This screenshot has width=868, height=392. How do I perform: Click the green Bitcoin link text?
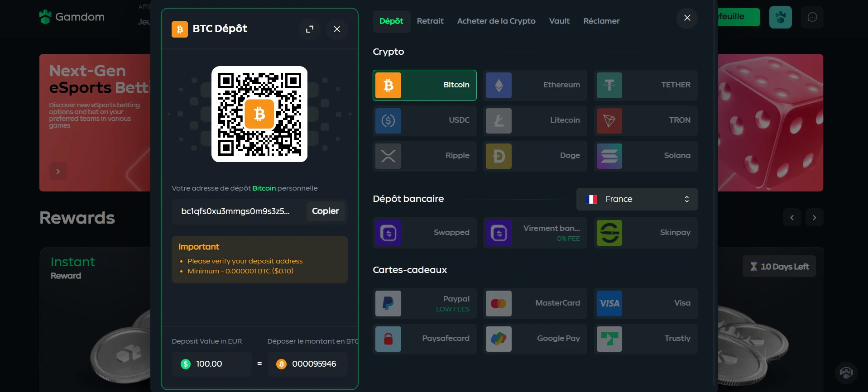264,188
